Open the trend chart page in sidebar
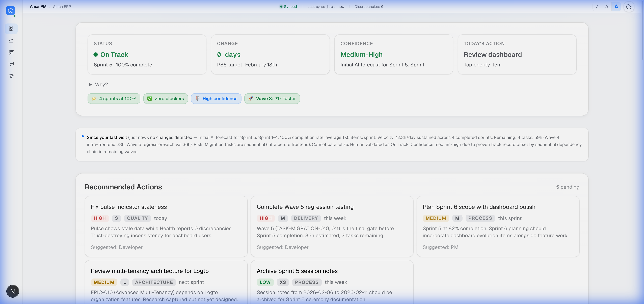The width and height of the screenshot is (644, 304). (x=11, y=40)
